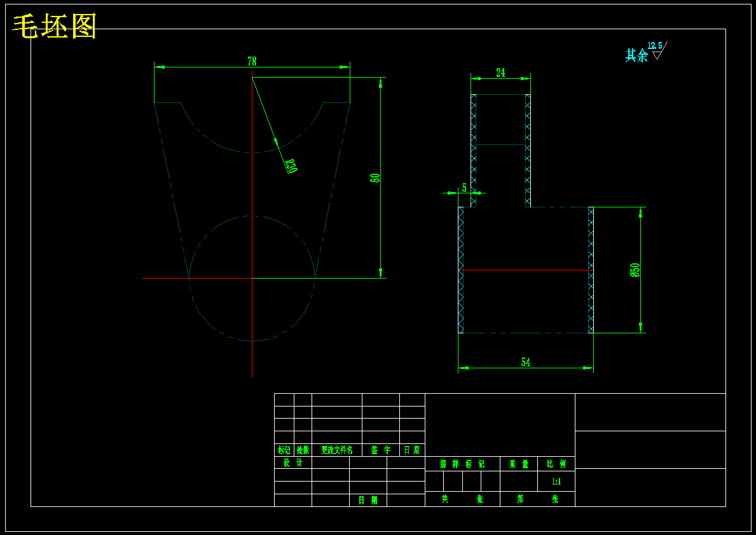This screenshot has height=535, width=756.
Task: Select the 比例 heading cell
Action: click(556, 464)
